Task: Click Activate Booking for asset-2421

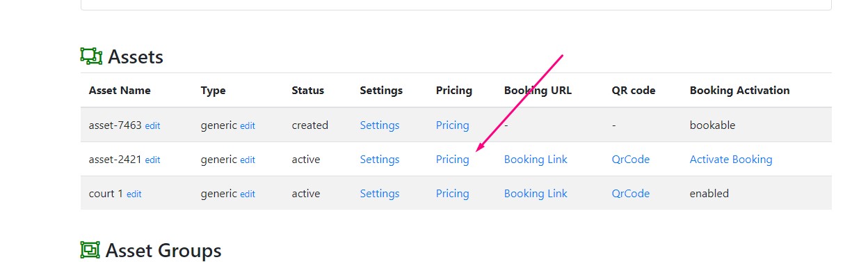Action: [x=731, y=160]
